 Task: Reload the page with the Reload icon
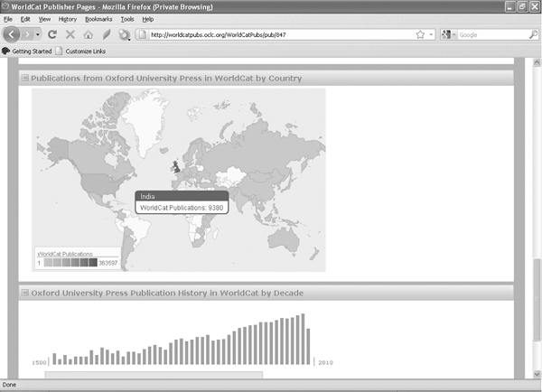(53, 34)
